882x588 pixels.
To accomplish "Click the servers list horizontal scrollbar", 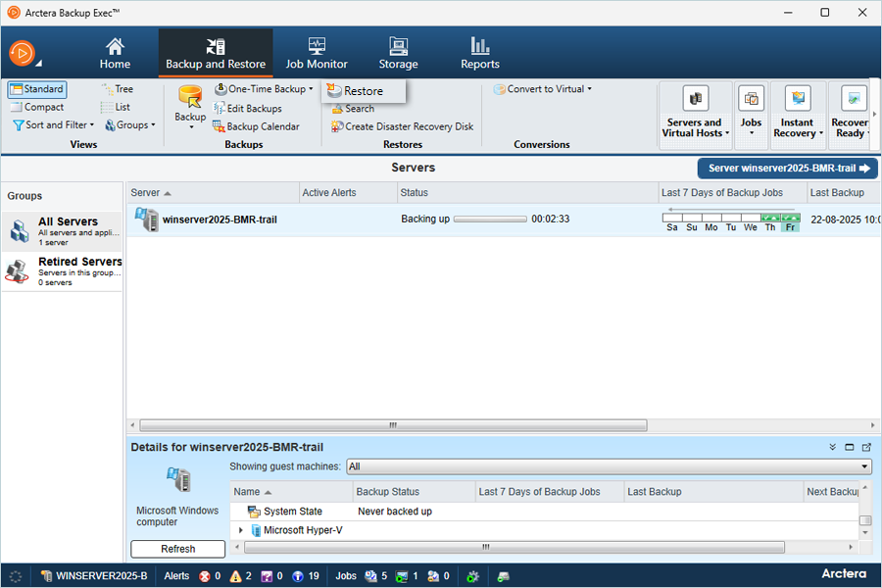I will (393, 425).
